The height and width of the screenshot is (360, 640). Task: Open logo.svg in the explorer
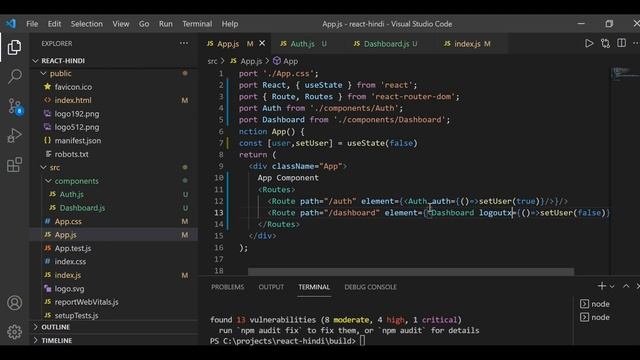[x=69, y=289]
